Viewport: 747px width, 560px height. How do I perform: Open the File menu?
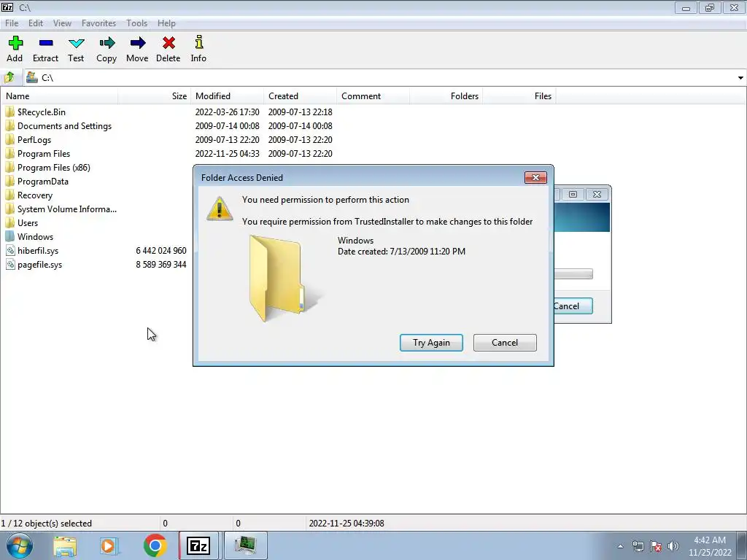pos(12,23)
